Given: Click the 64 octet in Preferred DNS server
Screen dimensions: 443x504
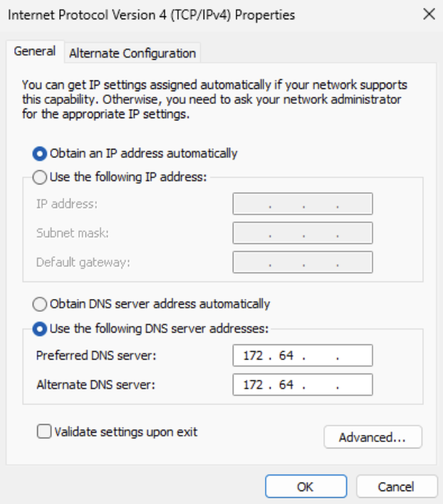Looking at the screenshot, I should 286,356.
